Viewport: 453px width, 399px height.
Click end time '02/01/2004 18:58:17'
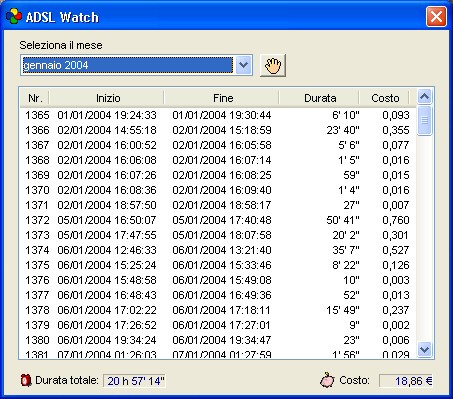tap(222, 205)
